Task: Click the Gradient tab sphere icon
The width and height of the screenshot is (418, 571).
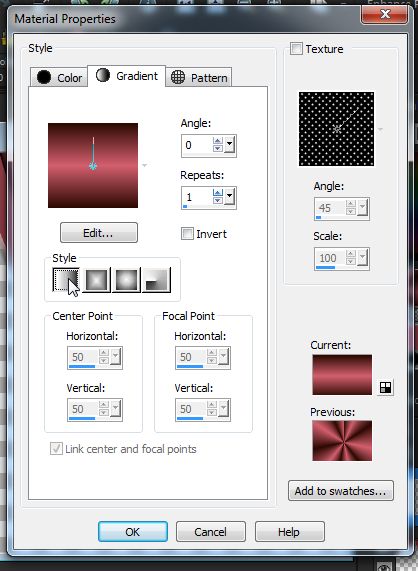Action: coord(103,75)
